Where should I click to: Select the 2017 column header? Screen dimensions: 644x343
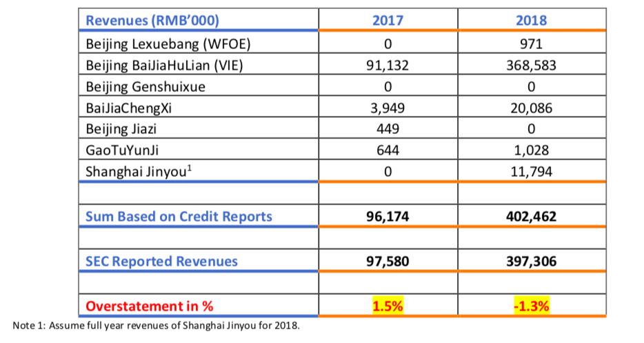pyautogui.click(x=388, y=20)
